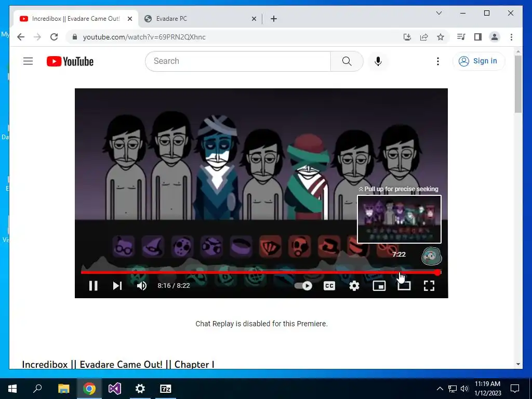Click the magnifier search button
The height and width of the screenshot is (399, 532).
[347, 61]
